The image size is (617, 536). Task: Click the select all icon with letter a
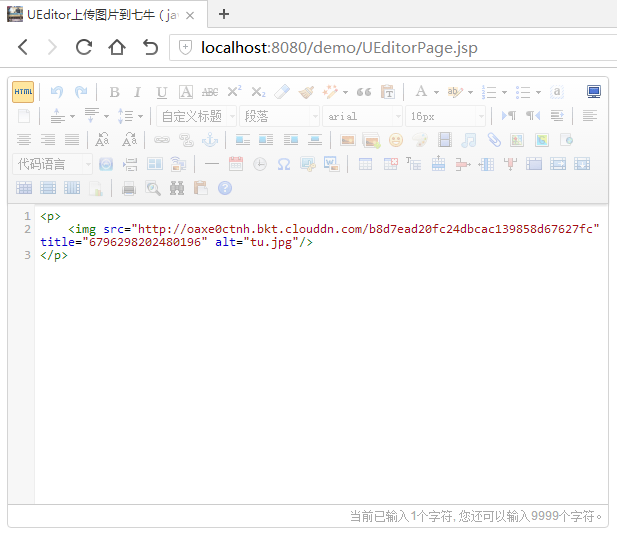click(x=557, y=92)
